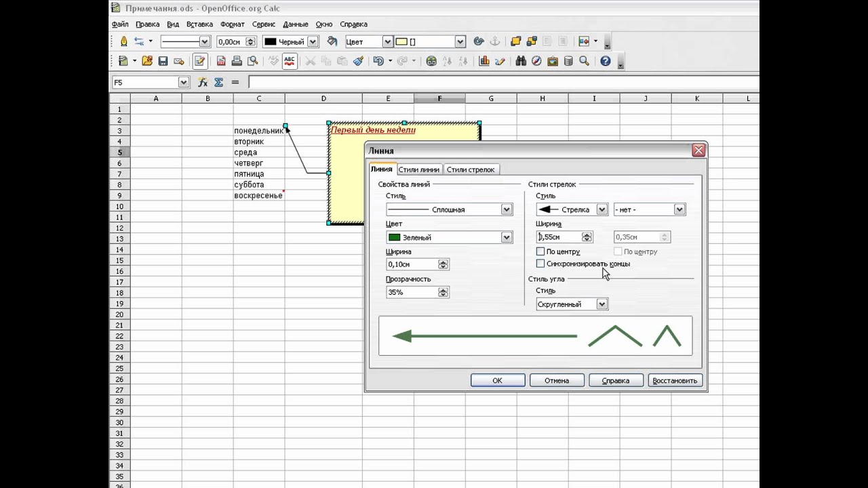The height and width of the screenshot is (488, 868).
Task: Click the Show Draw Functions icon
Action: pyautogui.click(x=500, y=61)
